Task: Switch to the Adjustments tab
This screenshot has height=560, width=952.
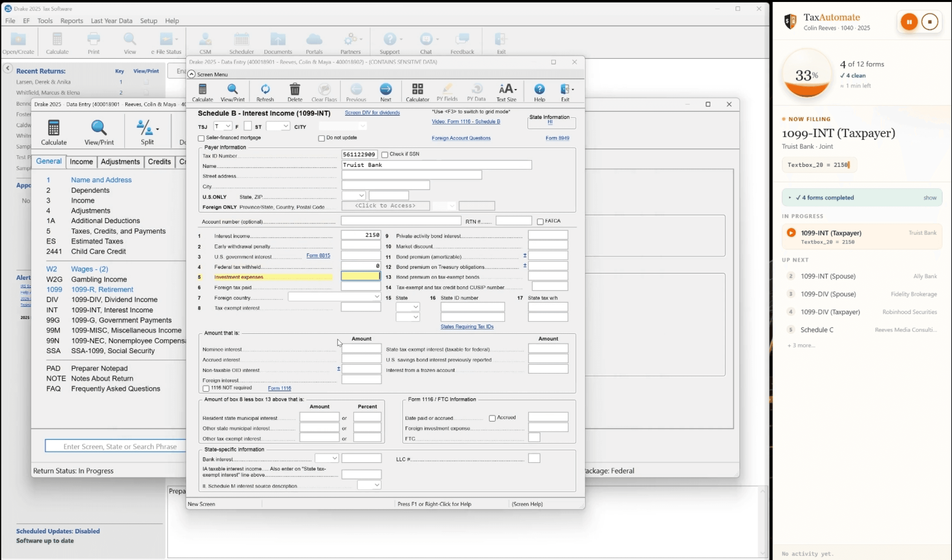Action: 120,162
